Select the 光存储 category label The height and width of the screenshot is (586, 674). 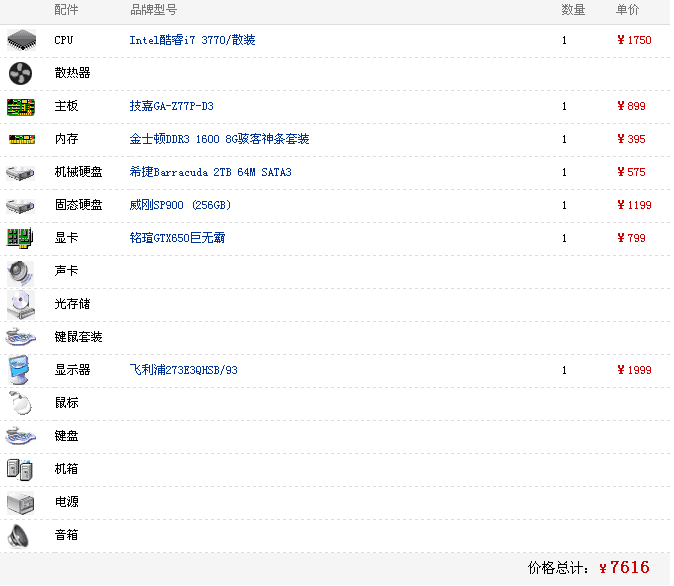tap(72, 304)
